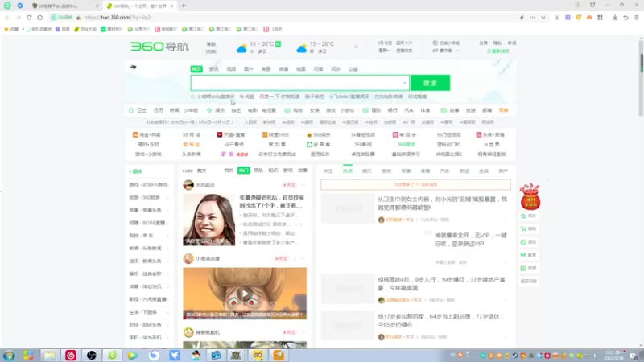Select the 地图 search type tab
The width and height of the screenshot is (644, 362).
click(x=301, y=69)
